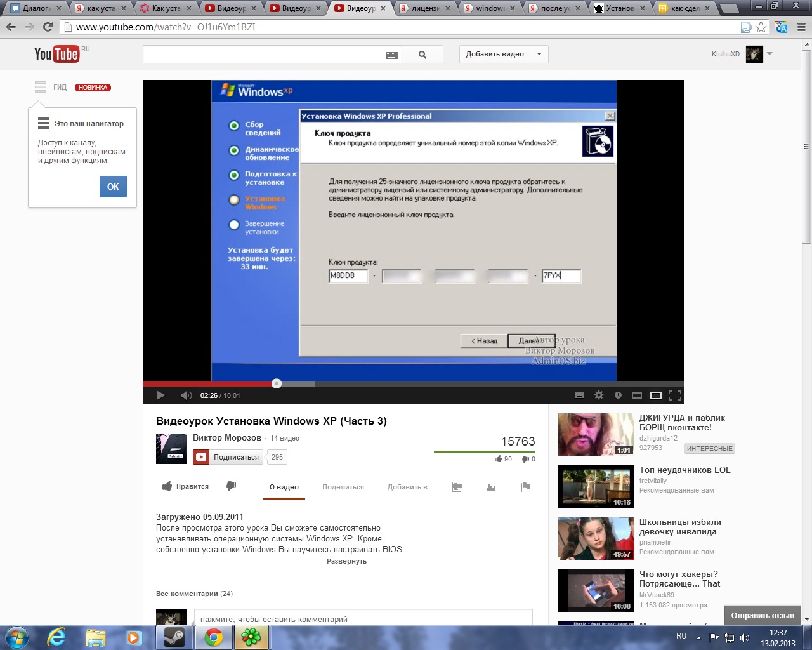This screenshot has height=650, width=812.
Task: Click the YouTube logo
Action: coord(57,54)
